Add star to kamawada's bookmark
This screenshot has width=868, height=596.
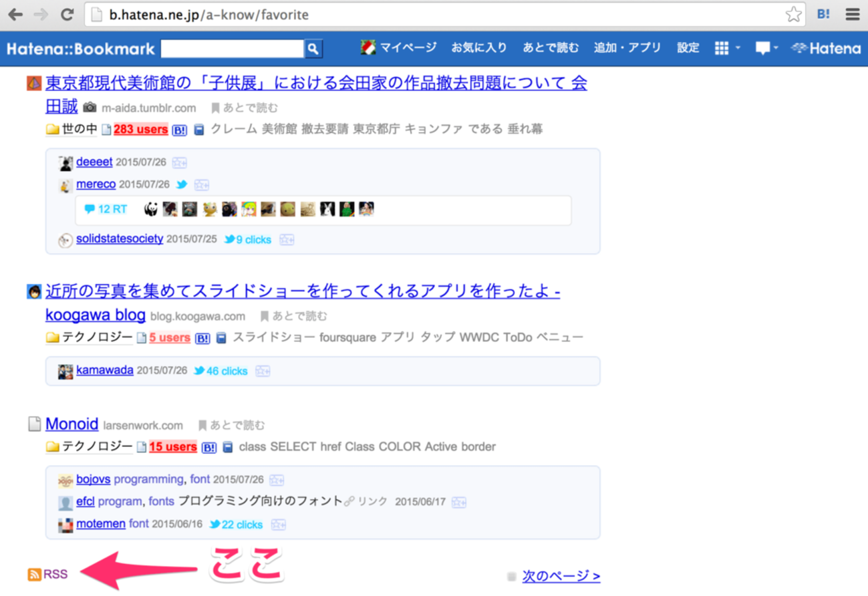263,371
